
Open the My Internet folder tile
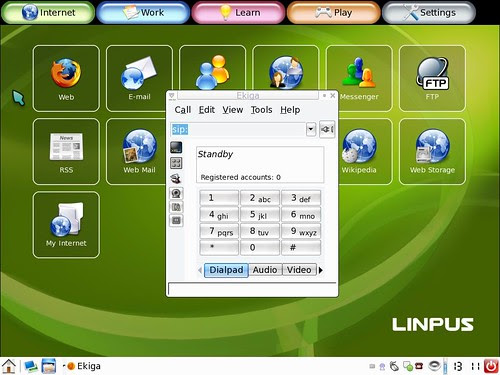pyautogui.click(x=66, y=225)
